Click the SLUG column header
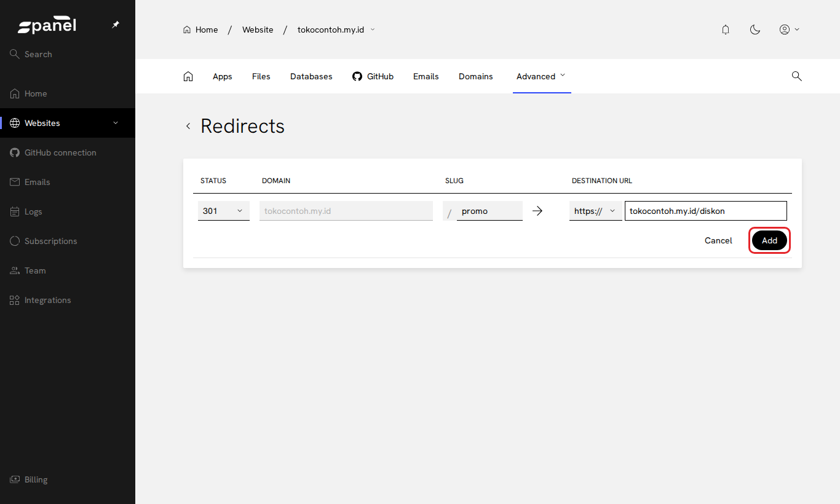 454,181
